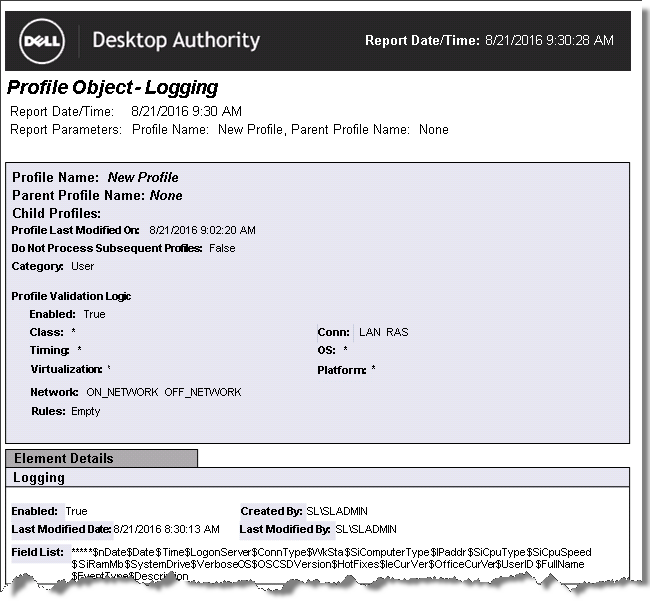Click the Logging section header

click(x=39, y=478)
